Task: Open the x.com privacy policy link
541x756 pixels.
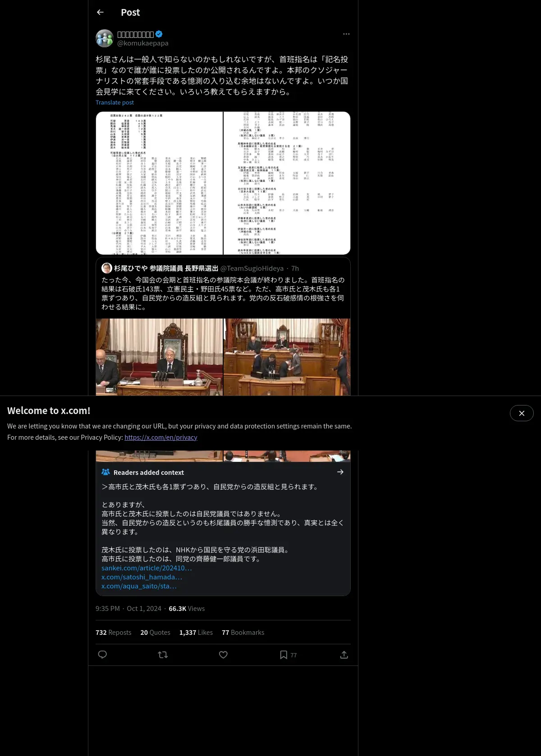Action: 161,437
